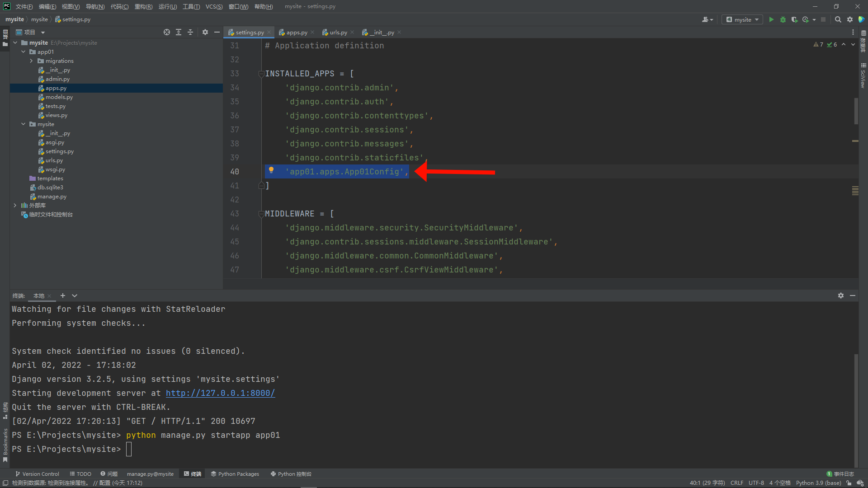Collapse the app01 folder

(x=23, y=52)
